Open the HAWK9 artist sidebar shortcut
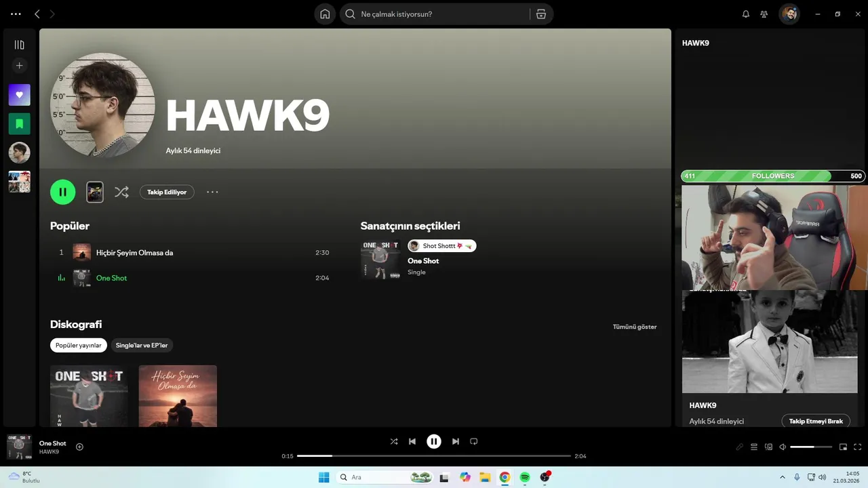 (x=19, y=152)
